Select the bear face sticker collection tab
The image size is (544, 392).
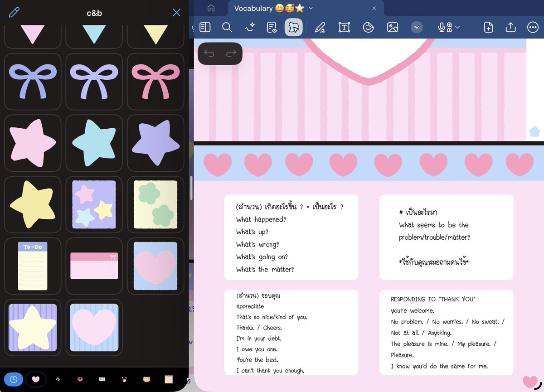coord(146,379)
